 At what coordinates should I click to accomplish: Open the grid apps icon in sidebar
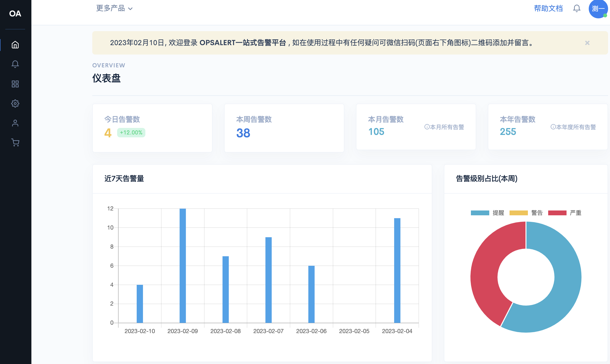click(15, 84)
